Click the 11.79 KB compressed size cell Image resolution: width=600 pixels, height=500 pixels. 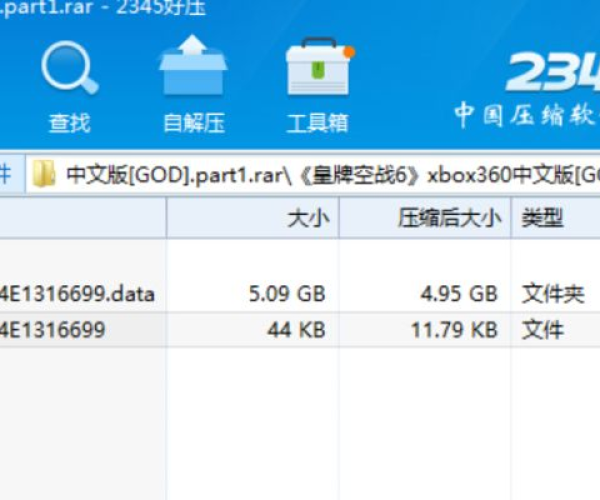pos(454,330)
